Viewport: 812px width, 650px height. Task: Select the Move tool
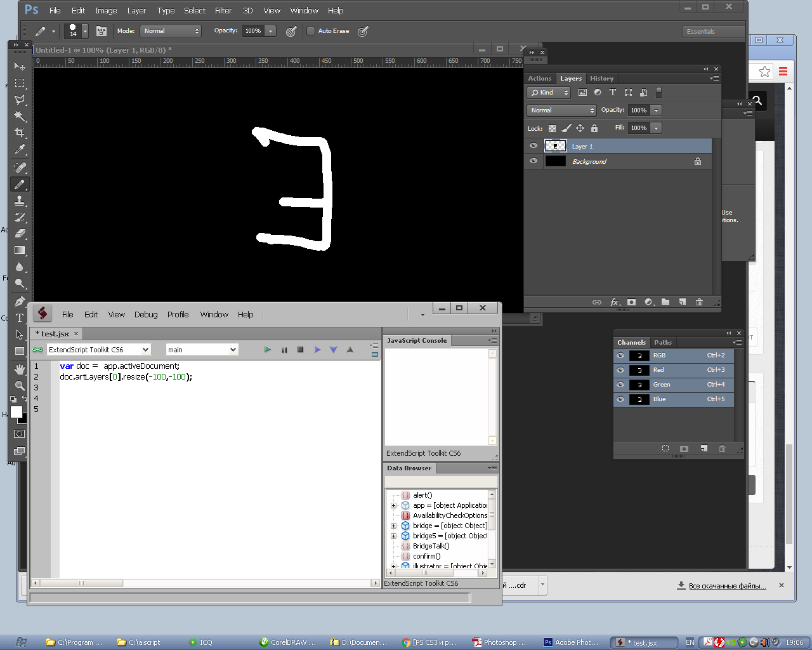tap(20, 67)
